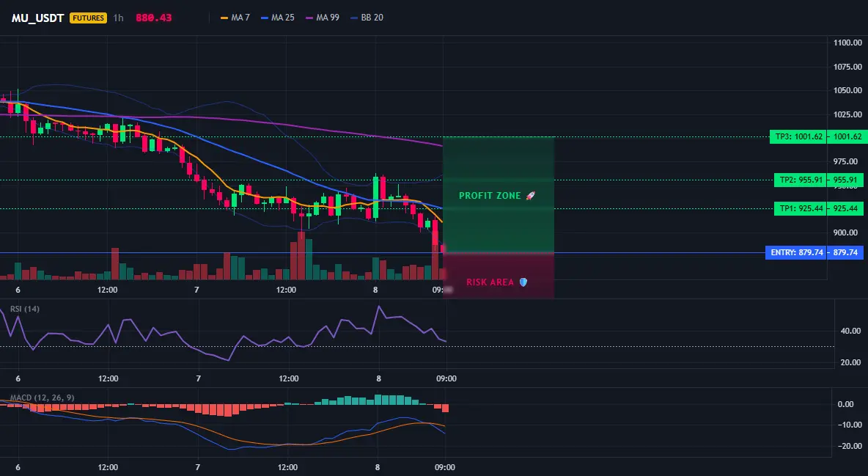Click the 1025.00 price axis value
Screen dimensions: 868x476
(x=847, y=114)
